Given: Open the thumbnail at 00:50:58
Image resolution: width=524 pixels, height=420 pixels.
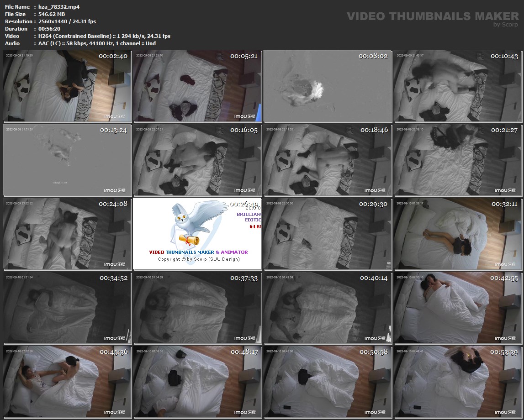Looking at the screenshot, I should 328,382.
